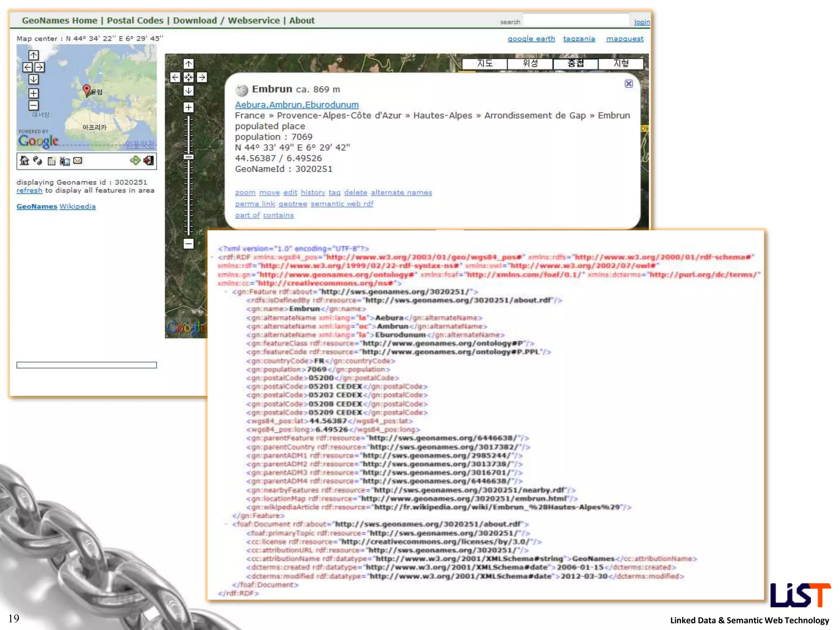Click the semantic web rdf link
The height and width of the screenshot is (630, 840).
[342, 204]
